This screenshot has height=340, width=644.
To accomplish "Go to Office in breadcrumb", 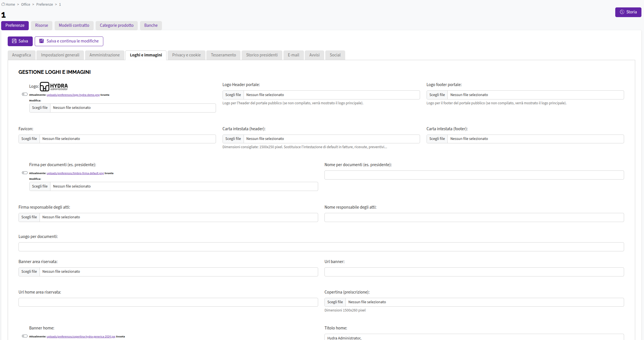I will (x=26, y=4).
